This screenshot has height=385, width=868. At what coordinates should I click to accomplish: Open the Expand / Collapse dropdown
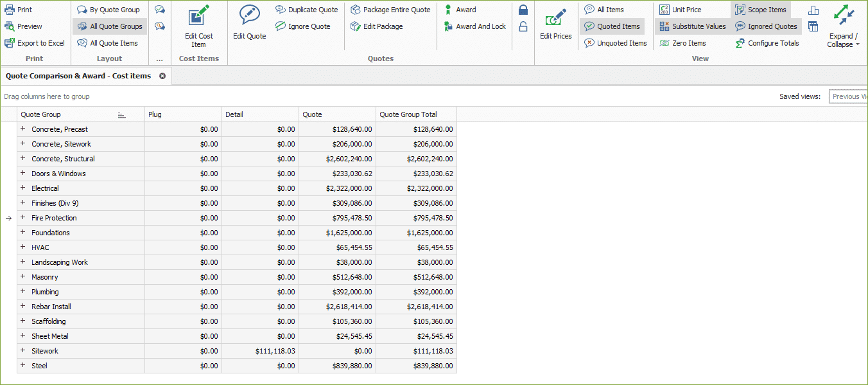click(844, 40)
